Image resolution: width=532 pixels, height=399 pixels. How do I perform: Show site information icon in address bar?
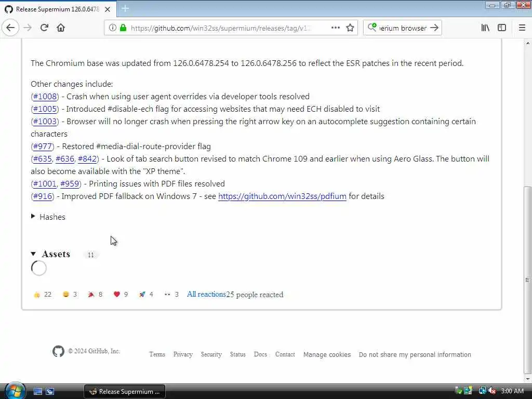click(112, 28)
